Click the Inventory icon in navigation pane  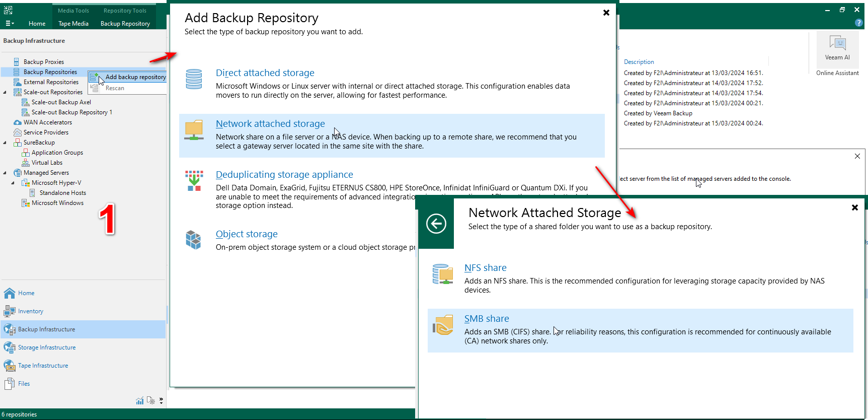(x=10, y=311)
